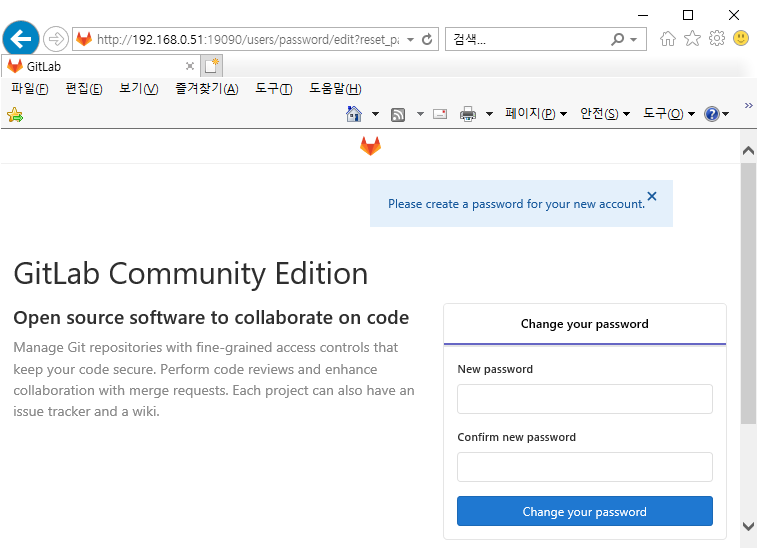Click the Open source software subtitle
The width and height of the screenshot is (758, 549).
click(211, 318)
